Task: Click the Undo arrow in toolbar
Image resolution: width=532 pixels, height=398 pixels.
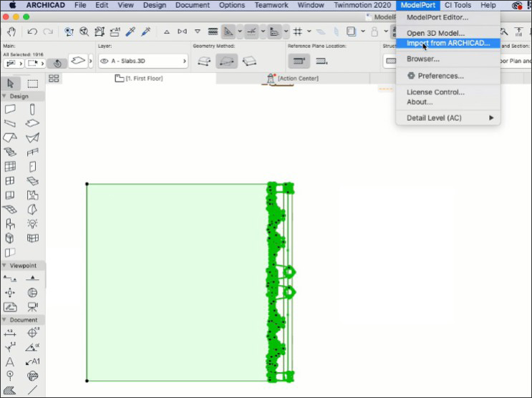Action: point(32,31)
